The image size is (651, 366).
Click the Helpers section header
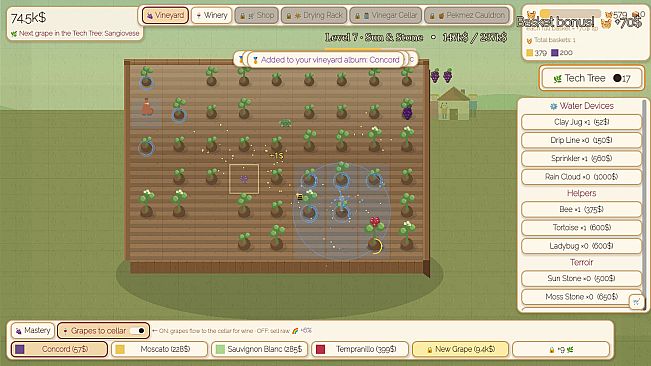click(581, 193)
